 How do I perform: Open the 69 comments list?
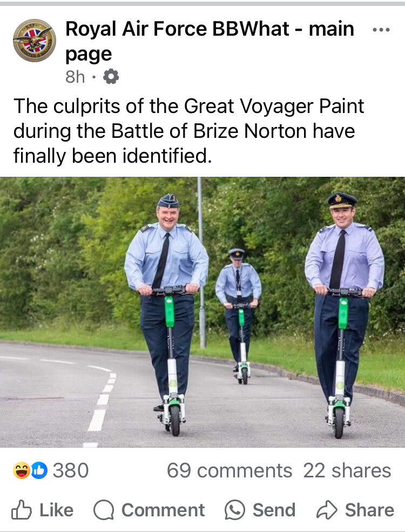coord(230,470)
